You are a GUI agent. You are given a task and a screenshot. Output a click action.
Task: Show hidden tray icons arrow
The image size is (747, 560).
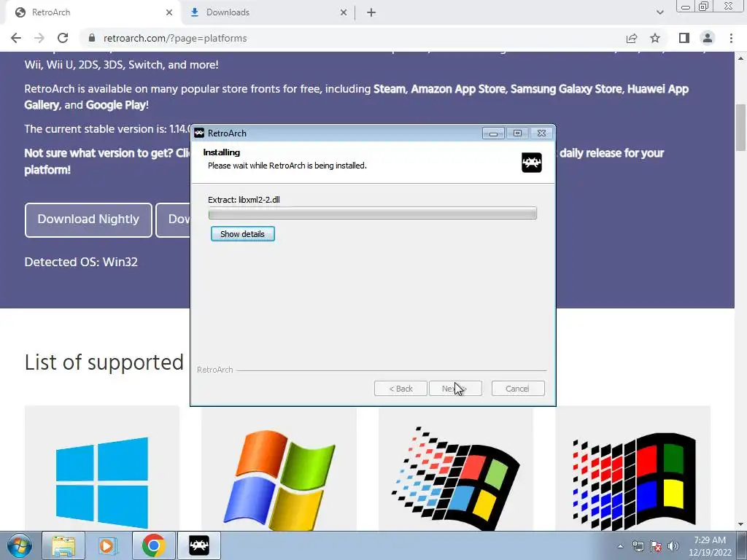tap(620, 546)
